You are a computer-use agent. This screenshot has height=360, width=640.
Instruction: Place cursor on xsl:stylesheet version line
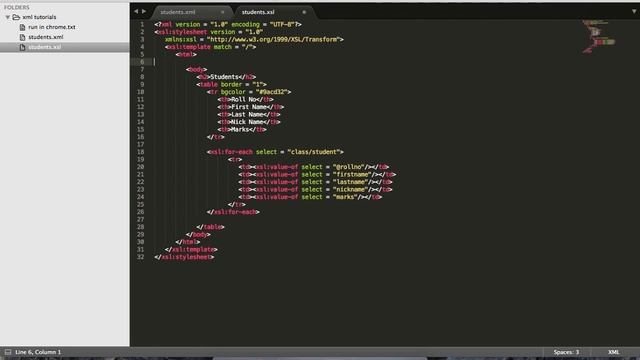209,32
